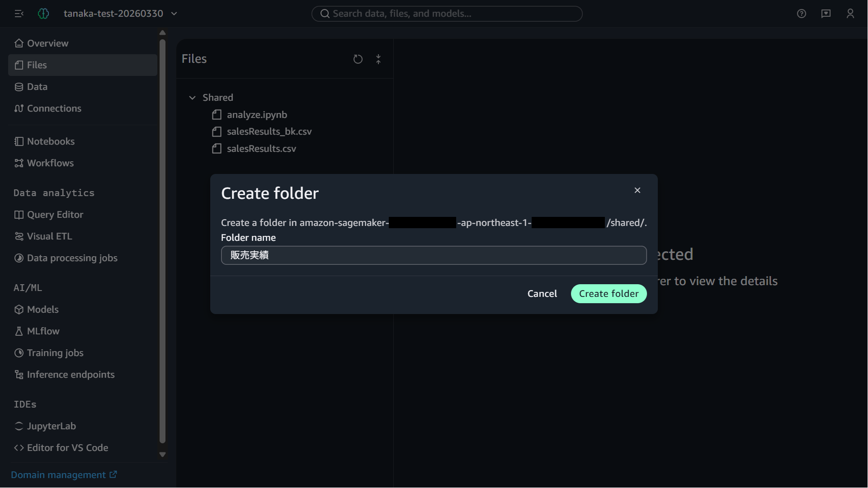Open the user profile icon
Viewport: 868px width, 488px height.
850,14
